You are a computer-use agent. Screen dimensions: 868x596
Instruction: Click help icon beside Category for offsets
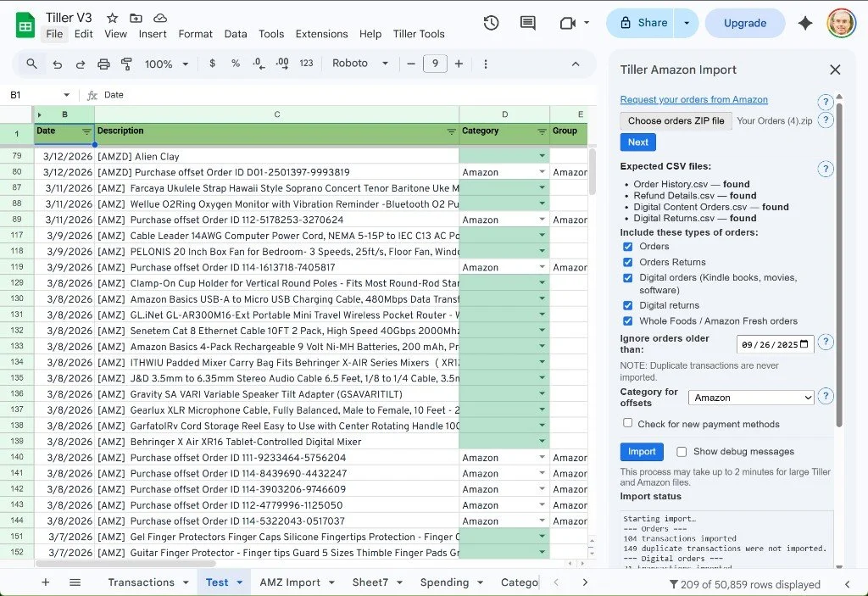coord(826,396)
